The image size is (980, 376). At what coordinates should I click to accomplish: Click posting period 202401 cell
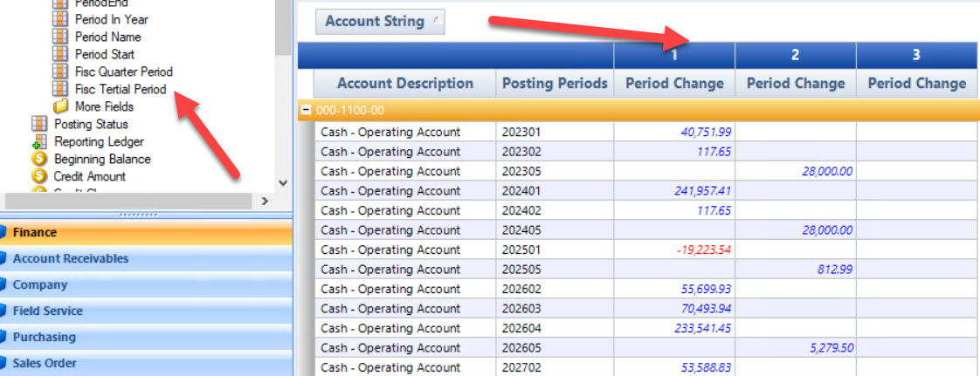(x=555, y=191)
